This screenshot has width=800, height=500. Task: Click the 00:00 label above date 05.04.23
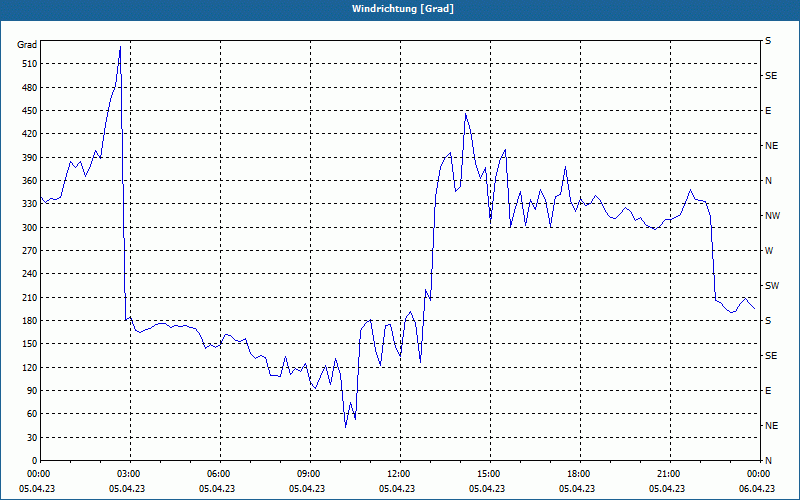[x=37, y=473]
